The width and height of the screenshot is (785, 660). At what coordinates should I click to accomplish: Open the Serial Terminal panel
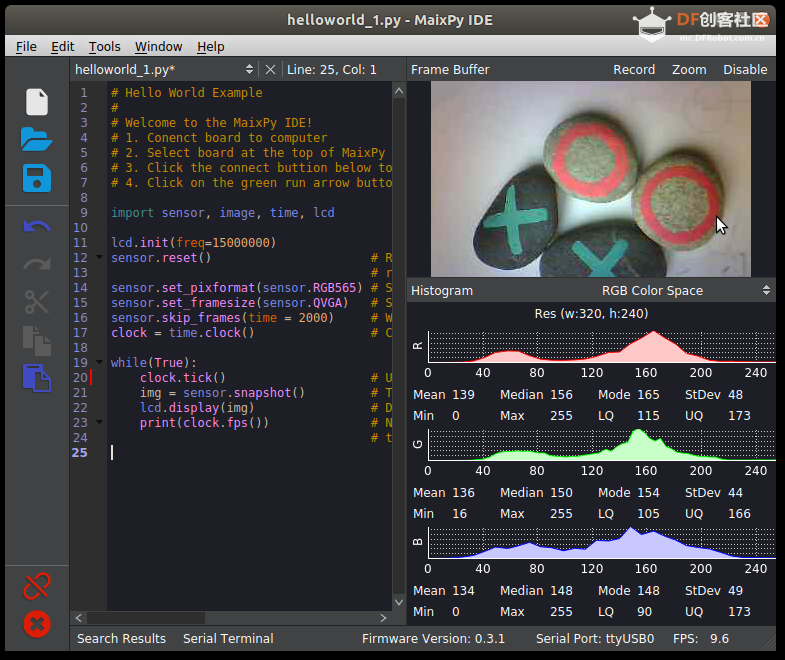(x=228, y=638)
